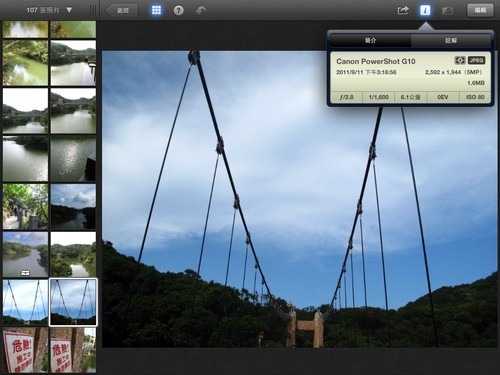Image resolution: width=500 pixels, height=375 pixels.
Task: Select the right red warning sign thumbnail
Action: (x=73, y=350)
